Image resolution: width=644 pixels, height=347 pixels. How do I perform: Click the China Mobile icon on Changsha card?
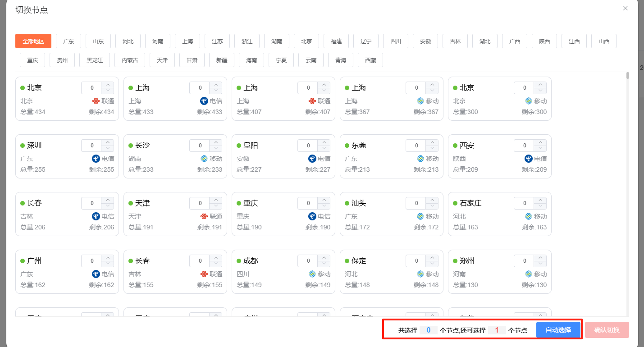204,159
